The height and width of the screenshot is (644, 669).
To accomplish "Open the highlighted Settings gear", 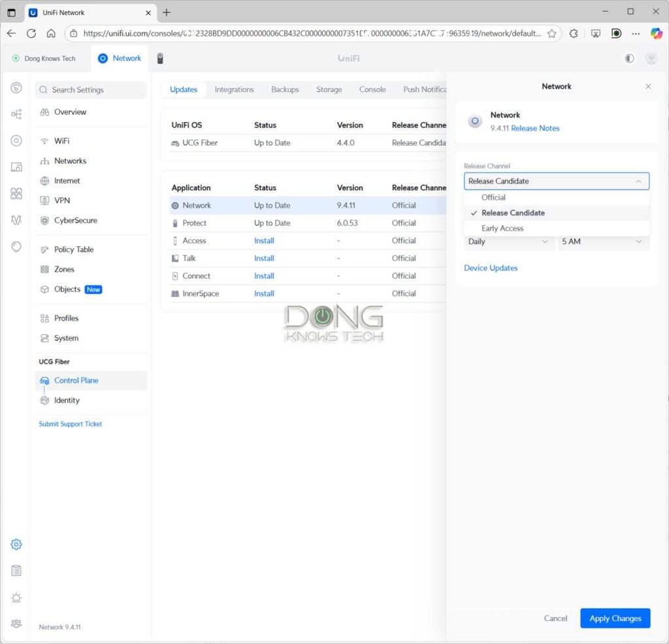I will (x=16, y=543).
